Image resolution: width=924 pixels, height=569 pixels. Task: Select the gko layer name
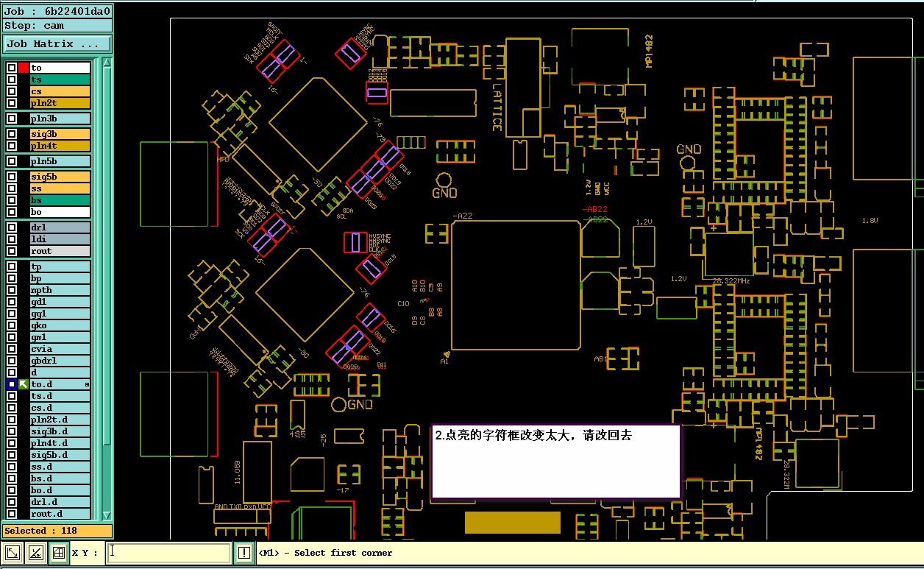tap(60, 325)
